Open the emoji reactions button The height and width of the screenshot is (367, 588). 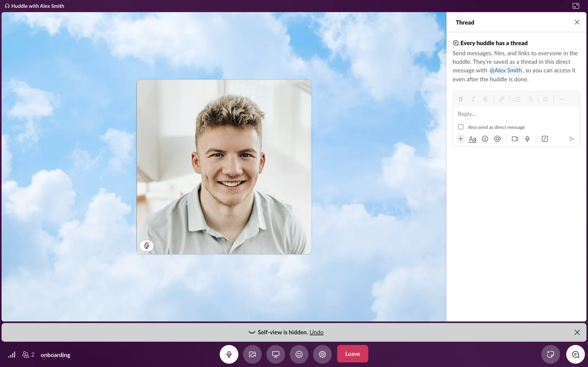point(299,354)
